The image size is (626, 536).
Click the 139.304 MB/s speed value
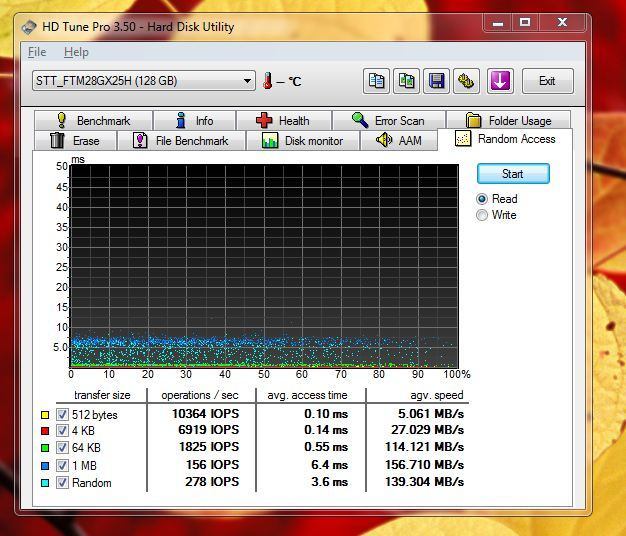pyautogui.click(x=424, y=482)
